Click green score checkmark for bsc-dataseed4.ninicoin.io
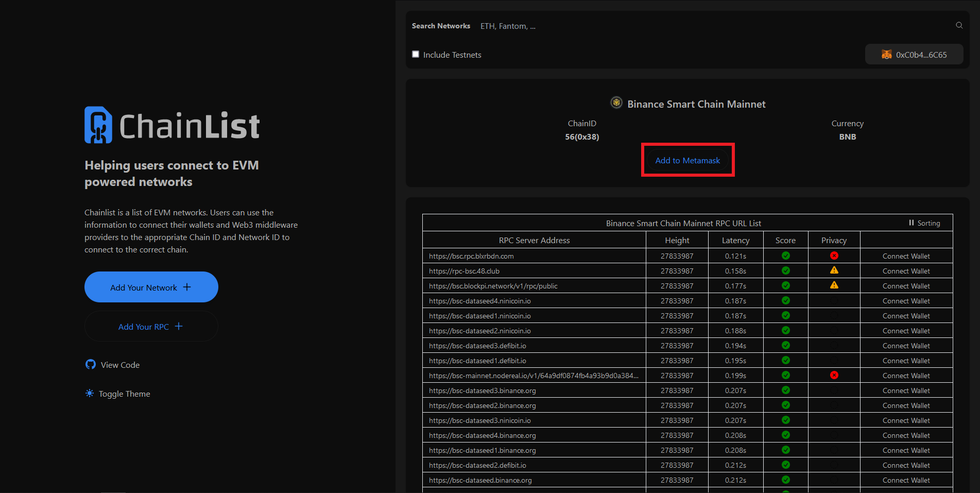Image resolution: width=980 pixels, height=493 pixels. click(785, 300)
